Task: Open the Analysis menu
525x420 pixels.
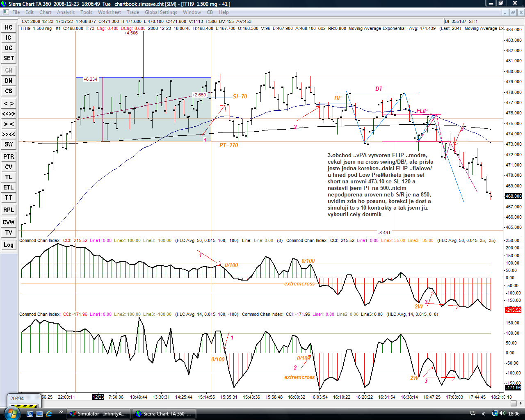Action: [66, 12]
